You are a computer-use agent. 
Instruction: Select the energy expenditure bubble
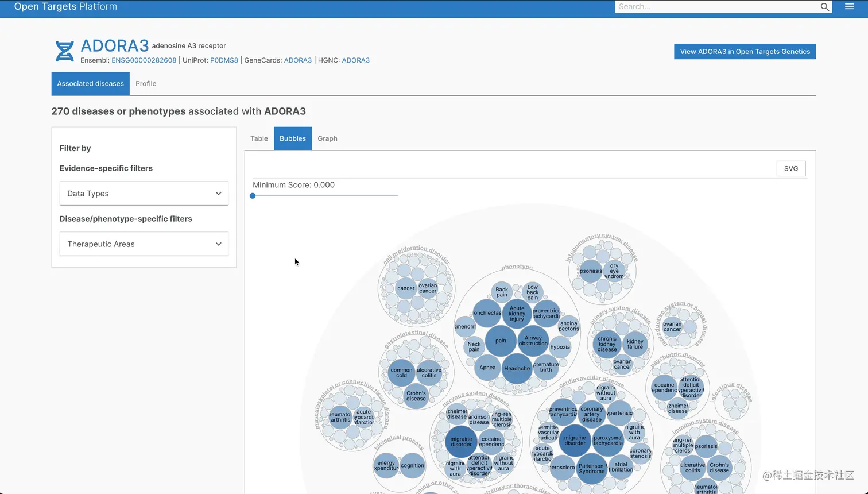(x=386, y=465)
